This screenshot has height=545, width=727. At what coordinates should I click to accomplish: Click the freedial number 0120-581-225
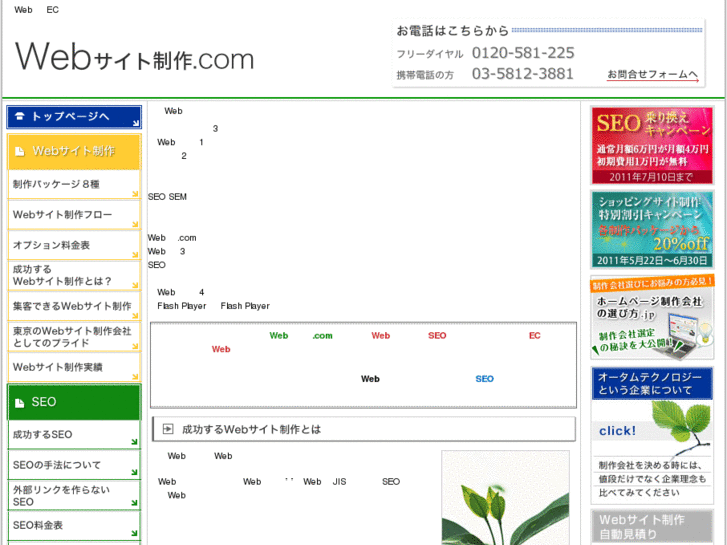pos(523,53)
